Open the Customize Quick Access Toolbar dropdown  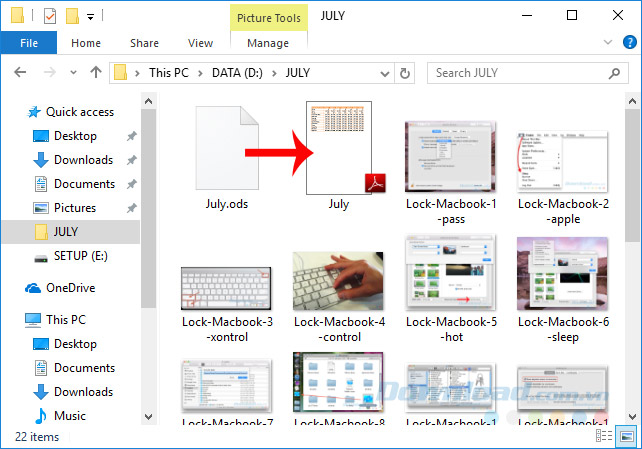tap(90, 16)
